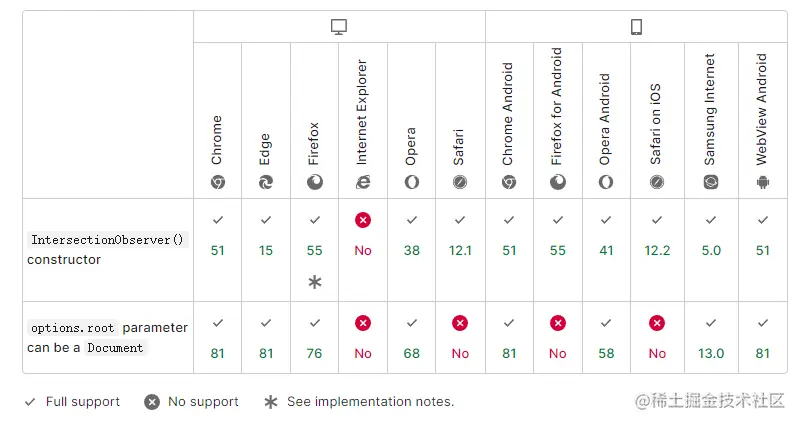This screenshot has height=425, width=800.
Task: Click the Edge browser logo icon
Action: [266, 182]
